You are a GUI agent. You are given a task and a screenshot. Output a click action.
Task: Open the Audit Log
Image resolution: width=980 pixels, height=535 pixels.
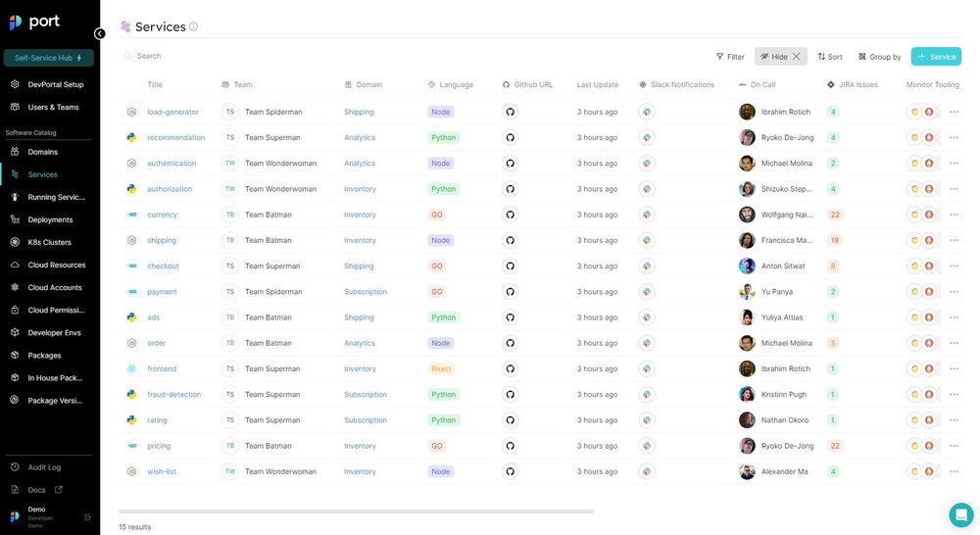(x=44, y=467)
